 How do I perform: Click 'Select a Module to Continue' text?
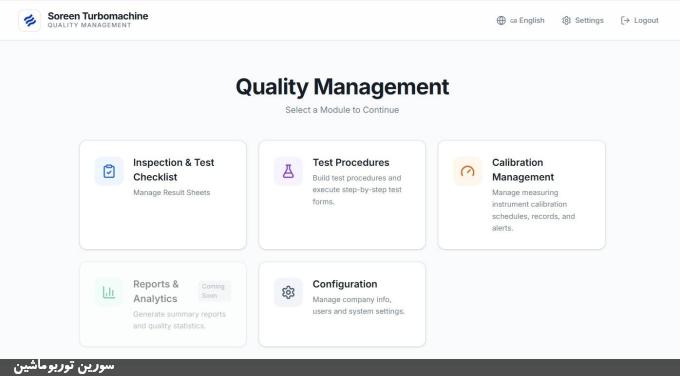pos(342,110)
